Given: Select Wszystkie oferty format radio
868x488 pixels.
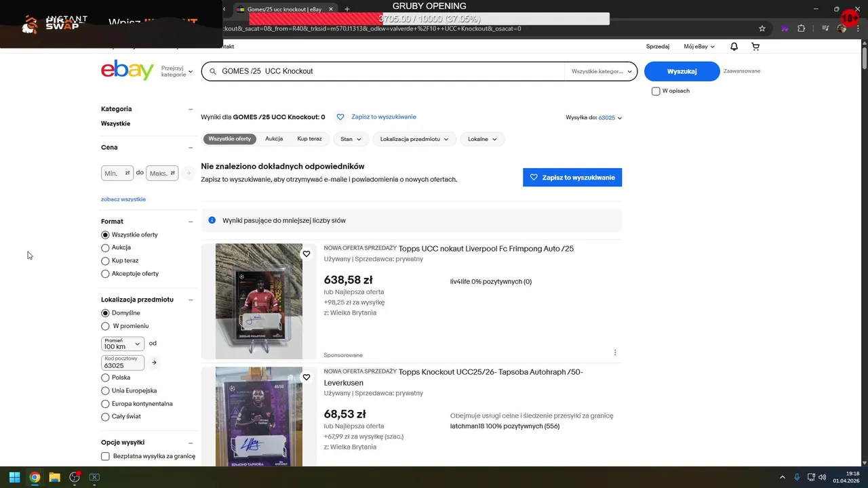Looking at the screenshot, I should tap(105, 235).
